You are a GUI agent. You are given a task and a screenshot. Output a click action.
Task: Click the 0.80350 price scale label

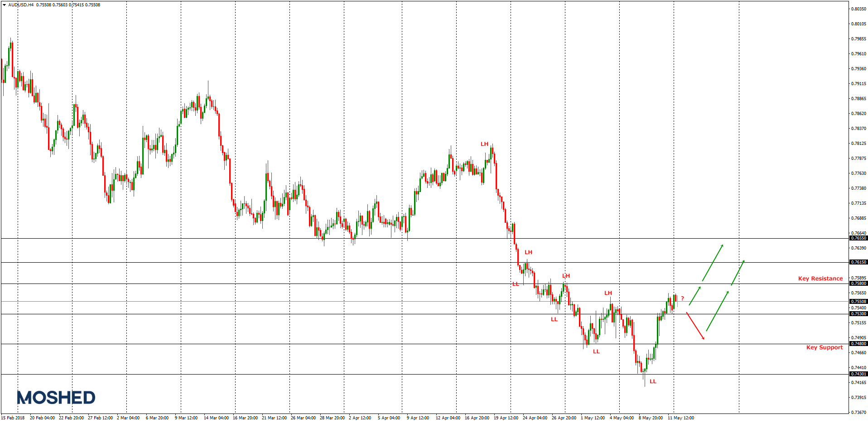[x=858, y=9]
